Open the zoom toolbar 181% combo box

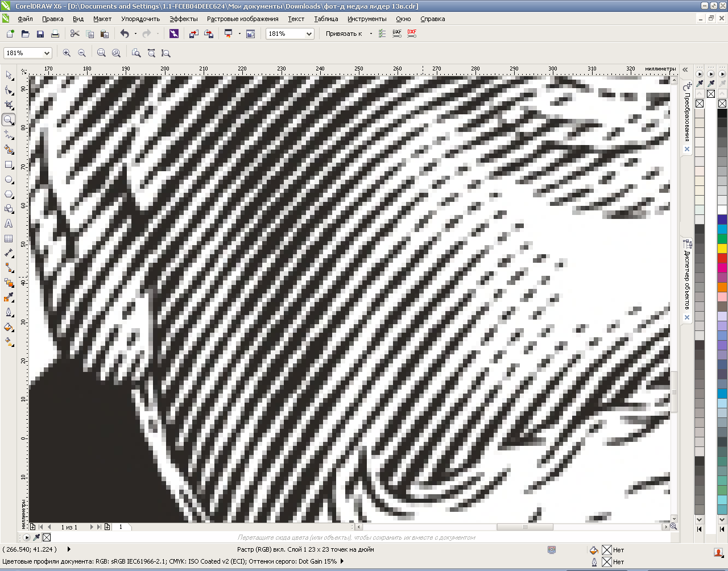tap(47, 53)
